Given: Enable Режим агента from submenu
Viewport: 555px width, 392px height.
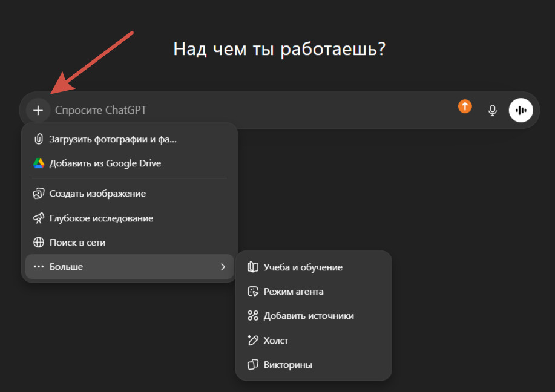Looking at the screenshot, I should click(314, 292).
